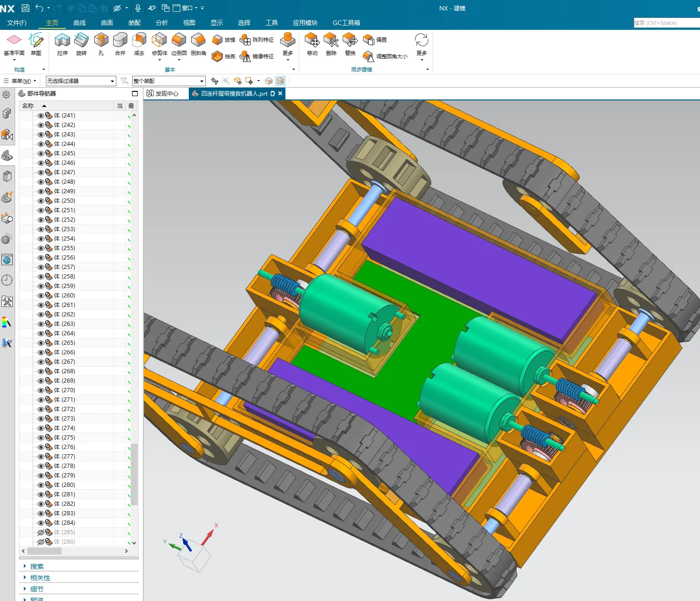700x601 pixels.
Task: Click the save icon in title bar
Action: click(26, 8)
